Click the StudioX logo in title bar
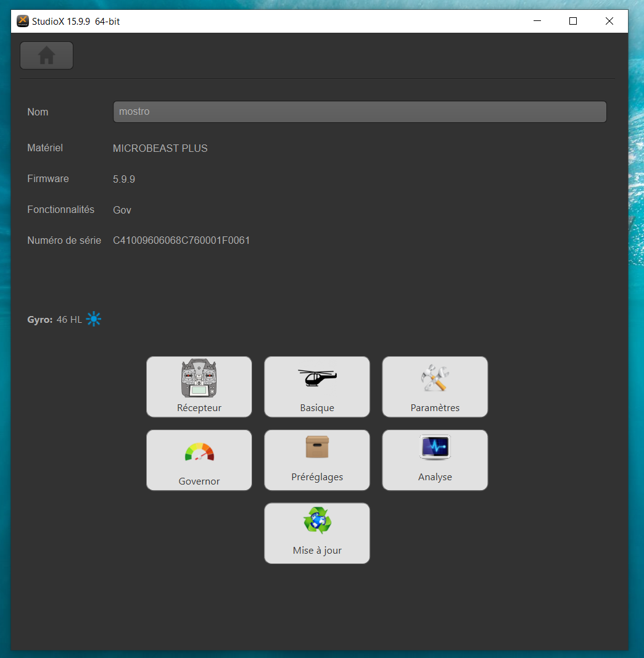The height and width of the screenshot is (658, 644). (x=23, y=21)
